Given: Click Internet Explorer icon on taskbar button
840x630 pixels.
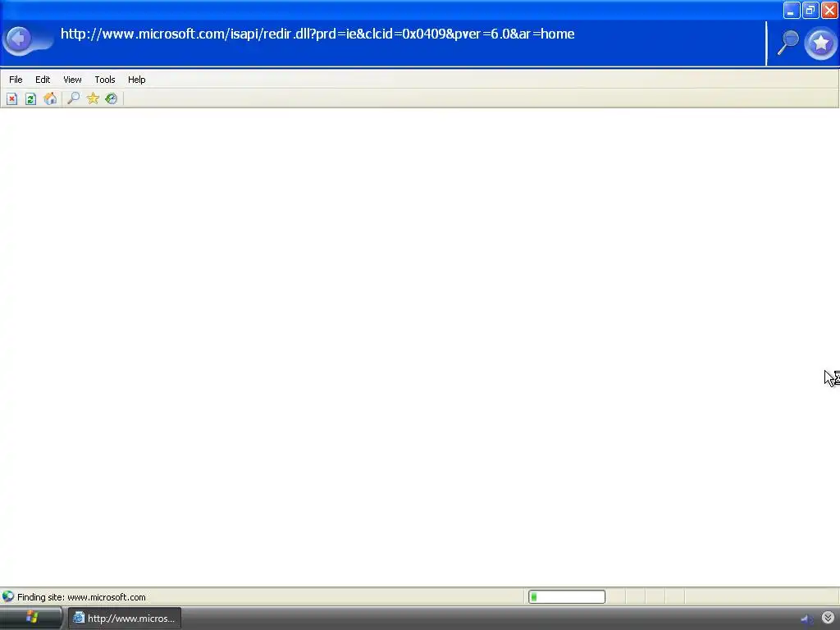Looking at the screenshot, I should [79, 618].
